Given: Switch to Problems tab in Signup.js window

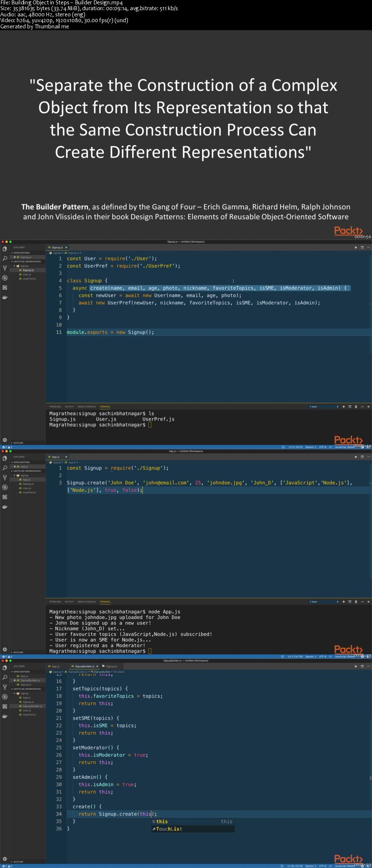Looking at the screenshot, I should [x=55, y=407].
